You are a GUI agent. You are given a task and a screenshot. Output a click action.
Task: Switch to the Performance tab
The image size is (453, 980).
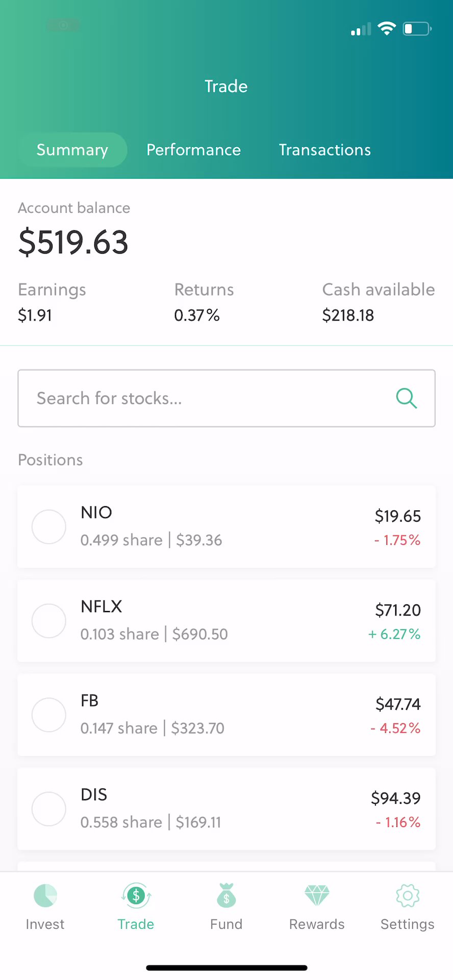click(193, 150)
